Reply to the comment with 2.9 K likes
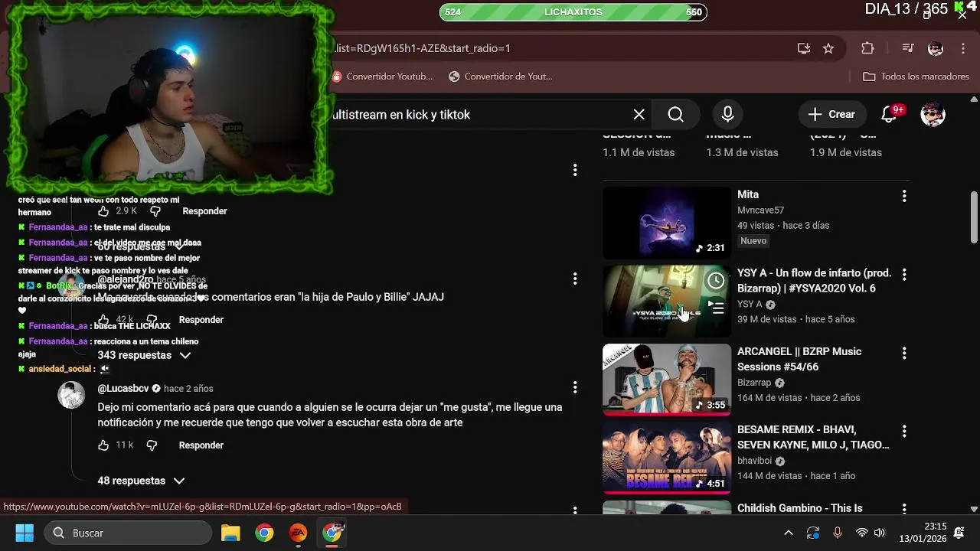 click(x=204, y=210)
